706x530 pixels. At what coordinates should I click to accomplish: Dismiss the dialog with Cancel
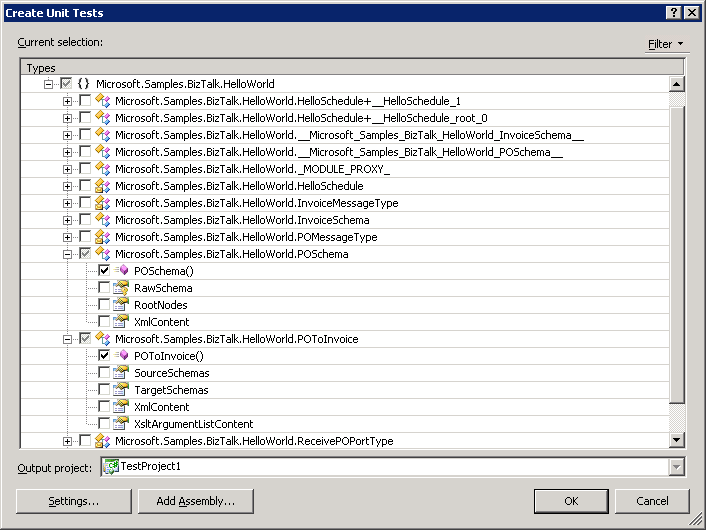tap(652, 501)
